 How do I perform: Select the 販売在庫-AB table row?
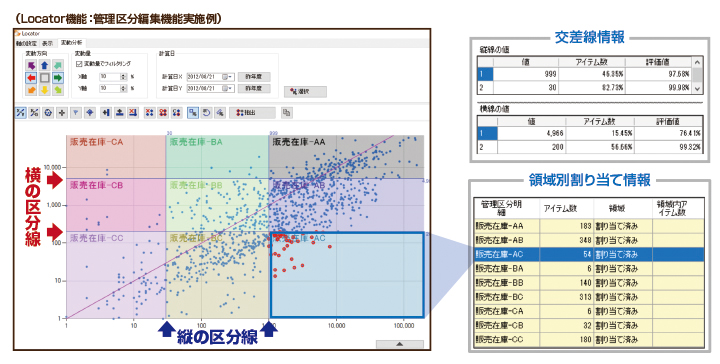[589, 240]
